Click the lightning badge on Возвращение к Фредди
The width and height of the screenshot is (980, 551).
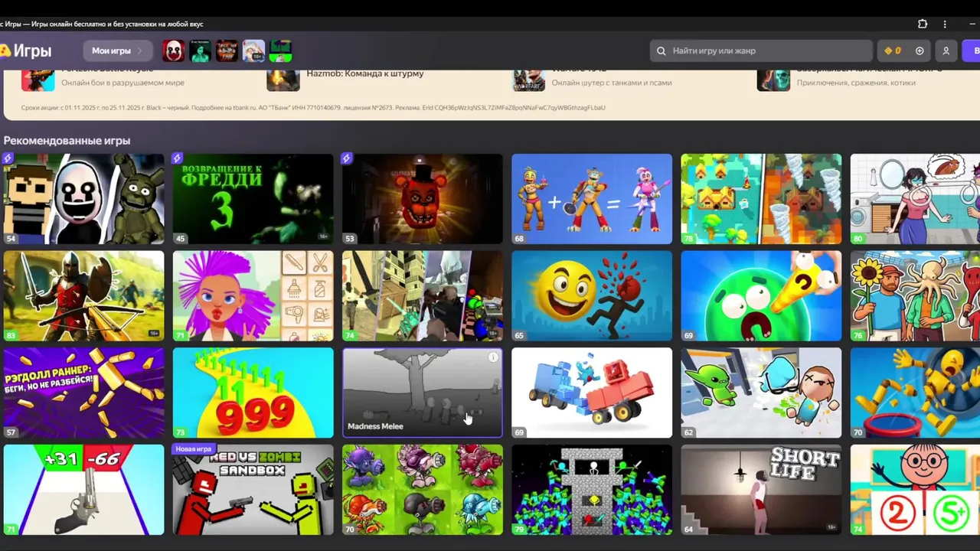178,158
